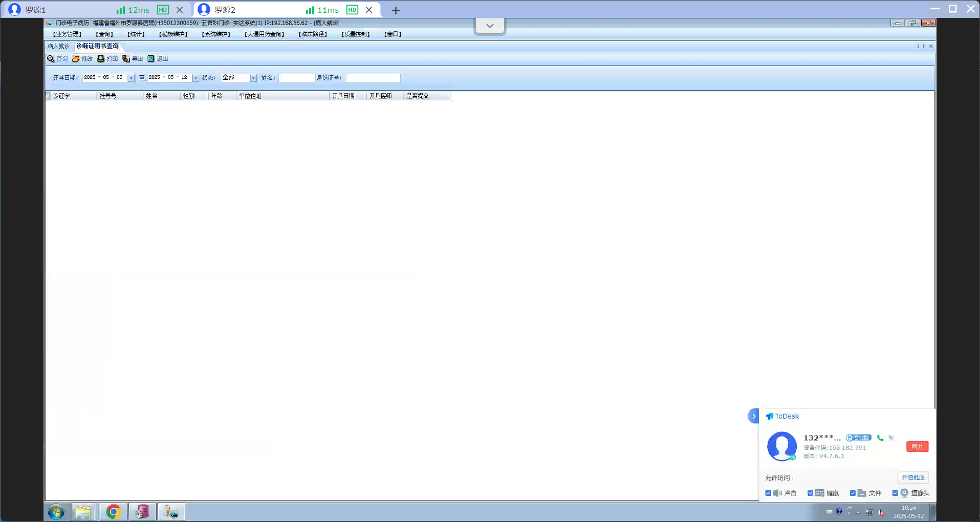Click the blue help question-mark tray icon
This screenshot has width=980, height=522.
pyautogui.click(x=839, y=511)
